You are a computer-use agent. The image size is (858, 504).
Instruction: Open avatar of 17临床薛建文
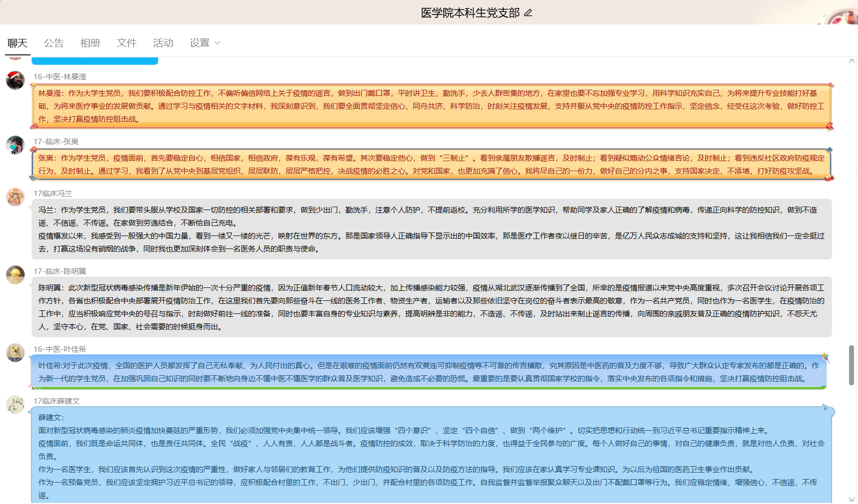(x=15, y=405)
